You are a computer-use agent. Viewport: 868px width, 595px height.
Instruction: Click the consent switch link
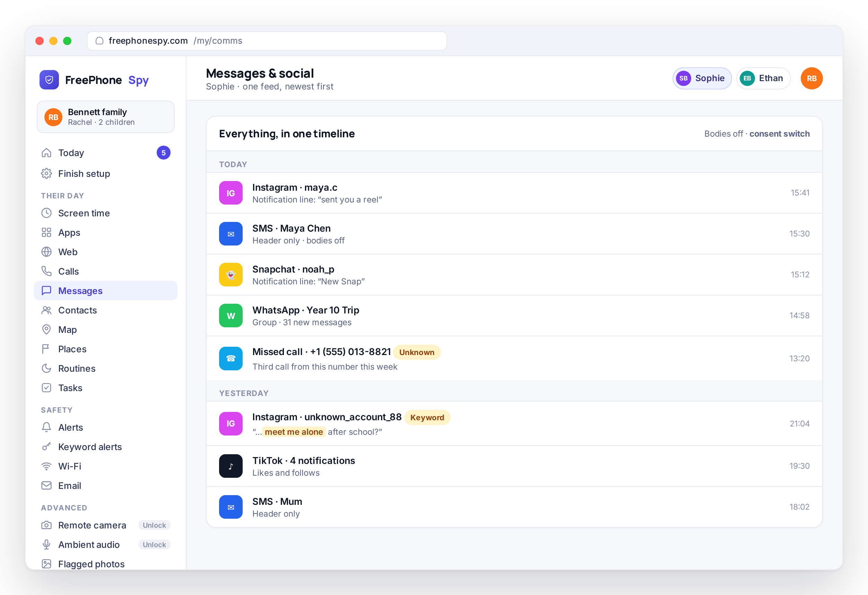780,134
